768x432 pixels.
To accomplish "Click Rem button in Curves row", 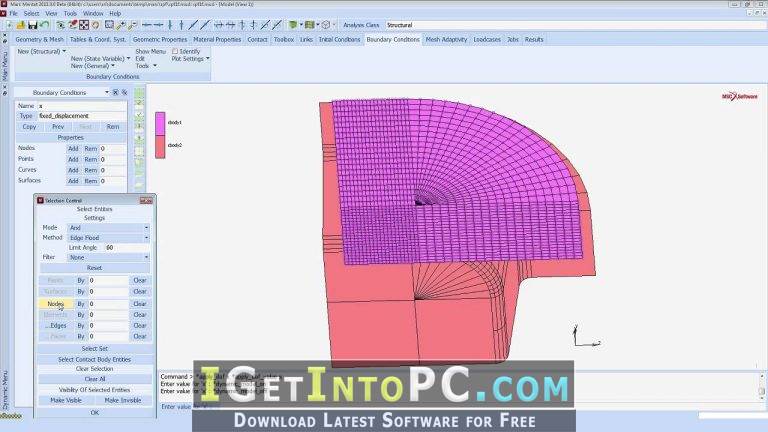I will [x=91, y=170].
